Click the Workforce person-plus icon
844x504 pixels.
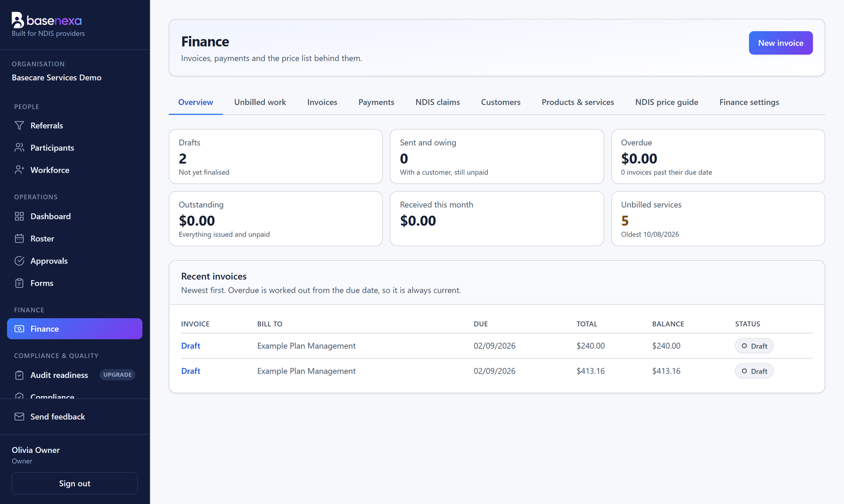(x=20, y=170)
